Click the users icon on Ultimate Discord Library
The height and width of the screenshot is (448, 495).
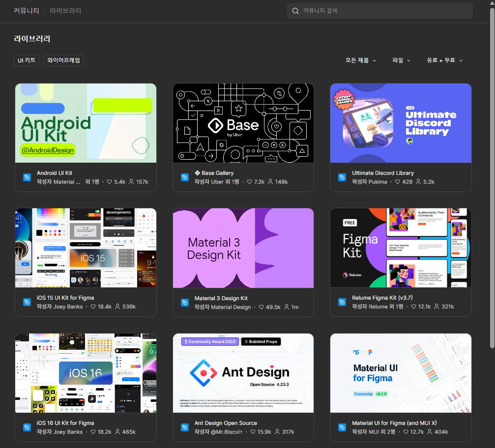[418, 182]
